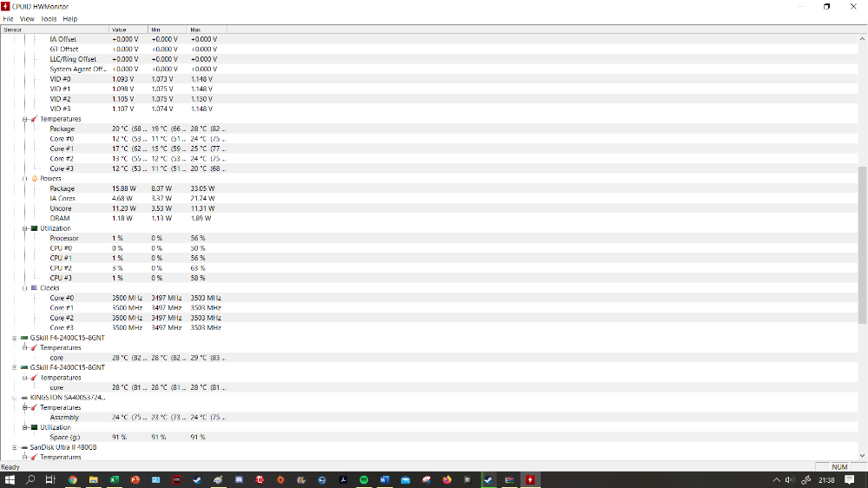Viewport: 868px width, 488px height.
Task: Click the Value column header
Action: (128, 30)
